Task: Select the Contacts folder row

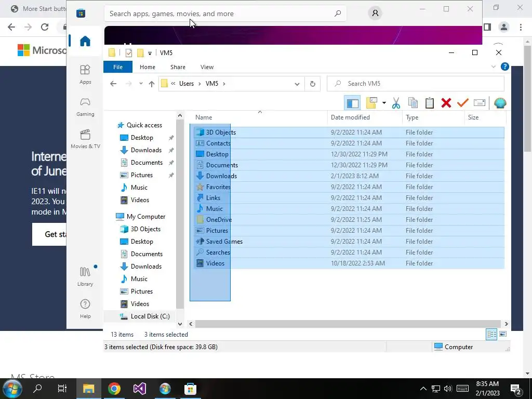Action: pyautogui.click(x=349, y=143)
